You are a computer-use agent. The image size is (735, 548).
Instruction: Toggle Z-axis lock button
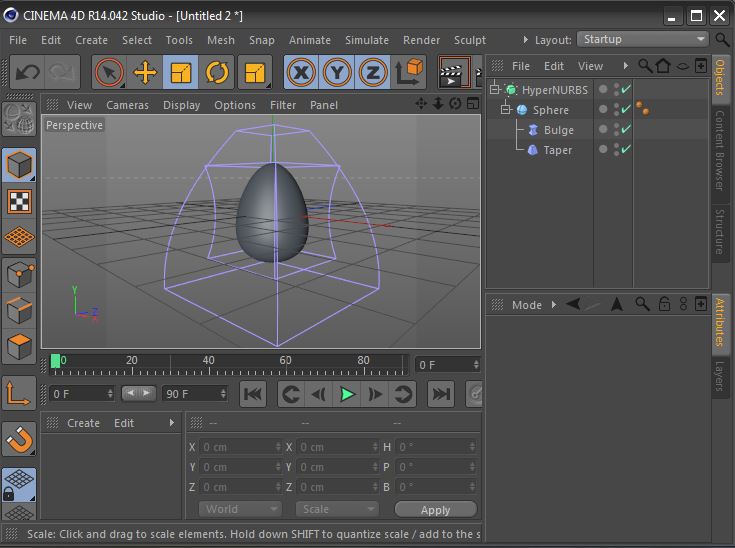(373, 72)
